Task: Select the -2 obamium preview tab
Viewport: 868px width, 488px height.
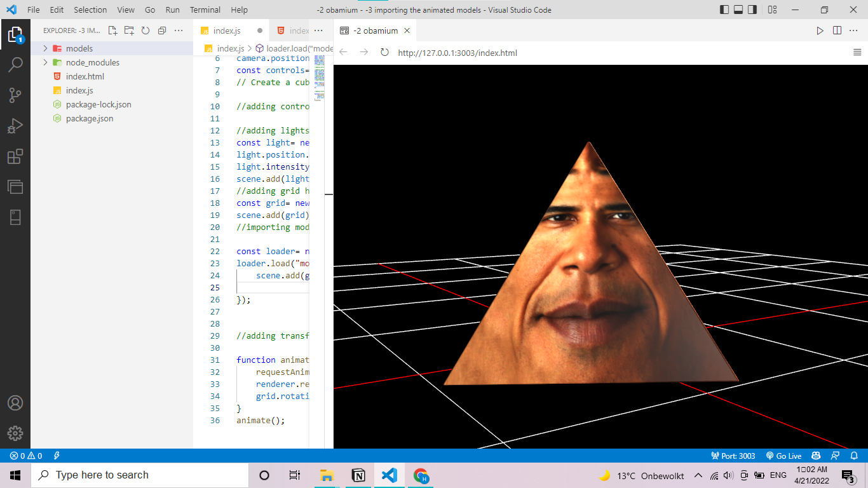Action: pyautogui.click(x=376, y=30)
